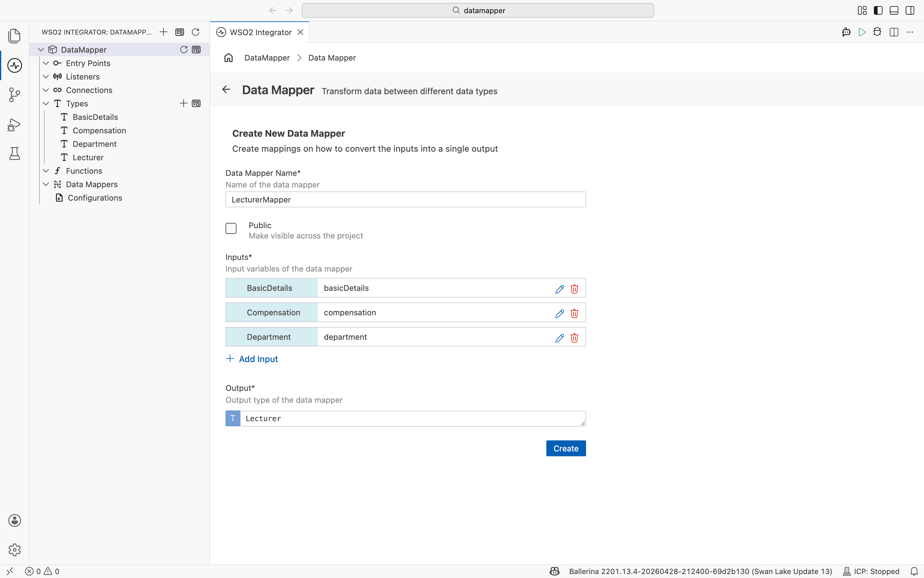This screenshot has width=924, height=578.
Task: Open the Manage gear icon in activity bar
Action: [x=14, y=550]
